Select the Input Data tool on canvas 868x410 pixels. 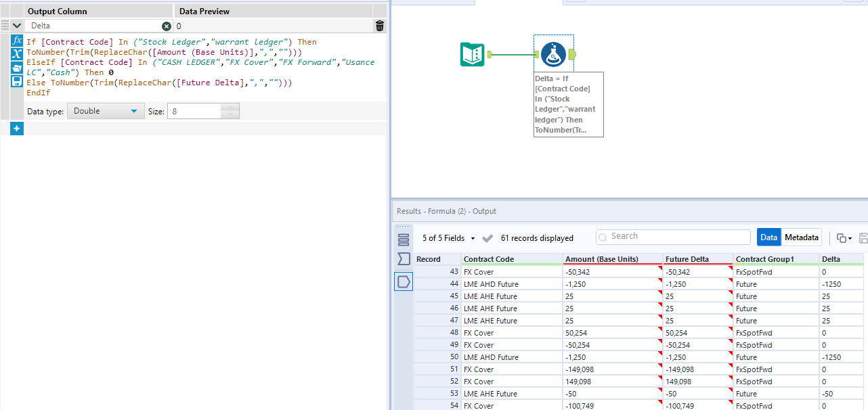click(x=473, y=54)
